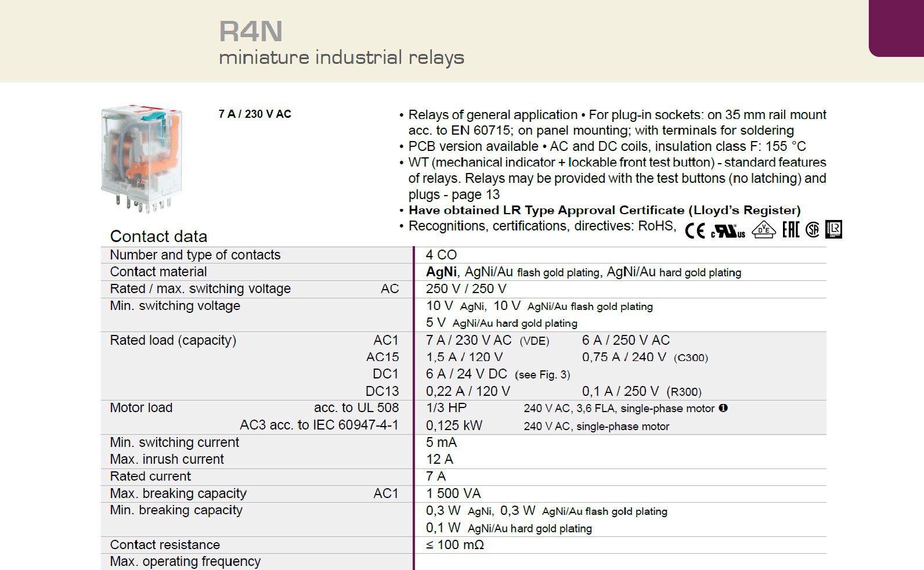Click the R4N relay product photo
This screenshot has width=924, height=570.
[x=142, y=158]
